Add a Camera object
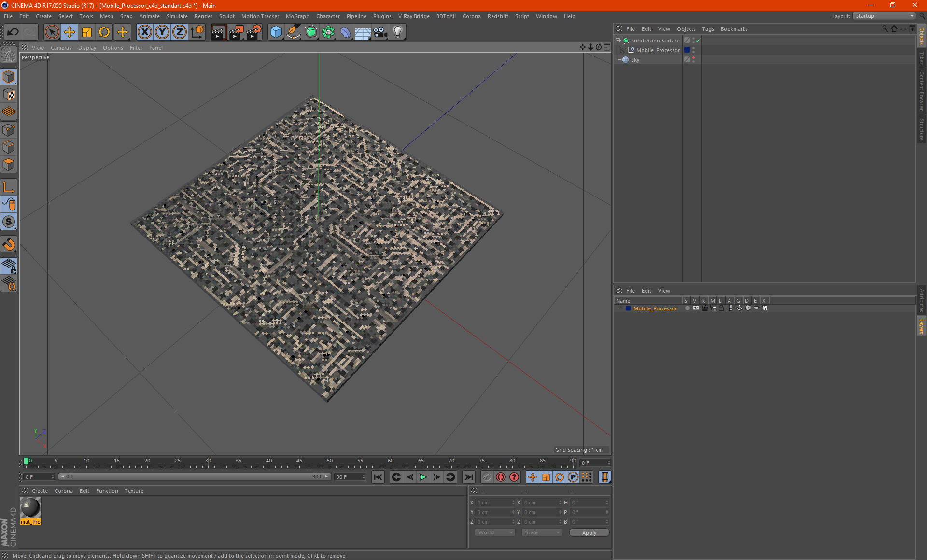 point(380,32)
